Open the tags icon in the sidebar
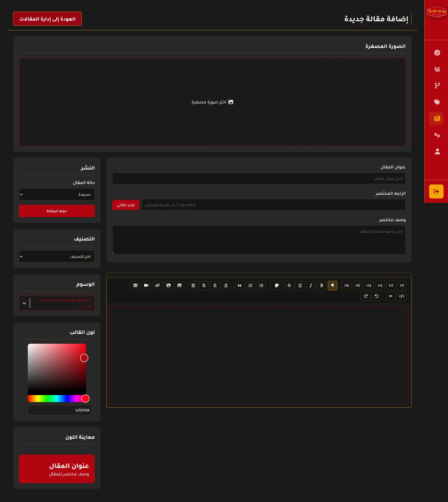This screenshot has width=448, height=502. click(437, 102)
